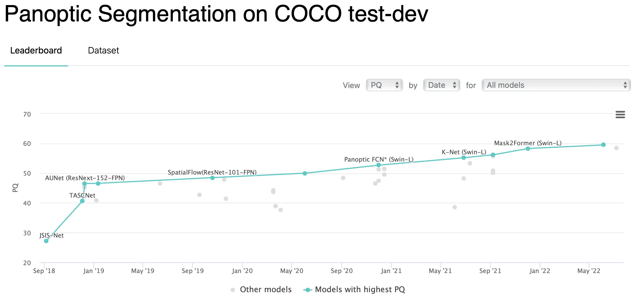The height and width of the screenshot is (304, 644).
Task: Select the Leaderboard tab
Action: click(36, 50)
